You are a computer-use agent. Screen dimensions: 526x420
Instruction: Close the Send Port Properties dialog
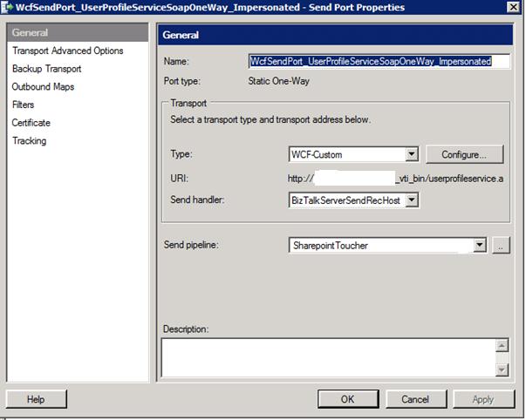click(514, 7)
